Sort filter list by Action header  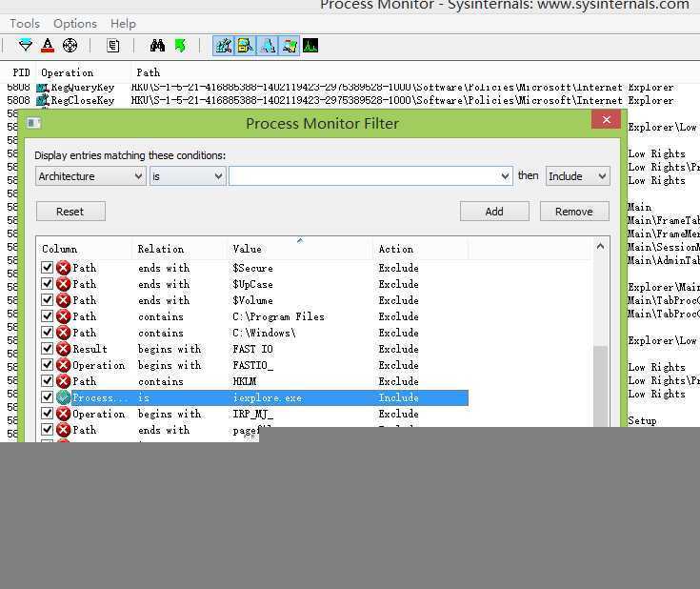(x=421, y=249)
